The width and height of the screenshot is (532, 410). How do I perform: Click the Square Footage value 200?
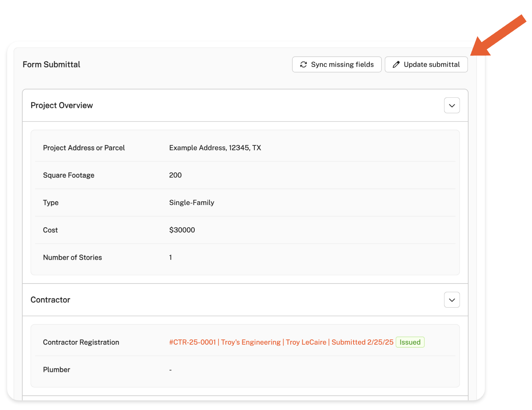click(175, 175)
